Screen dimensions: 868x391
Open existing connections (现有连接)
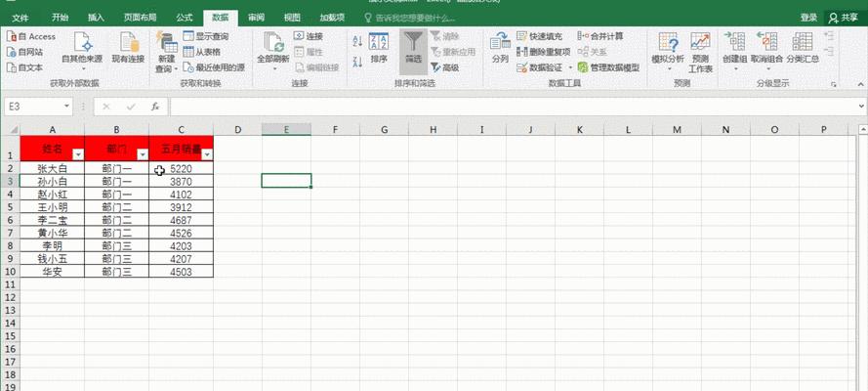coord(128,48)
